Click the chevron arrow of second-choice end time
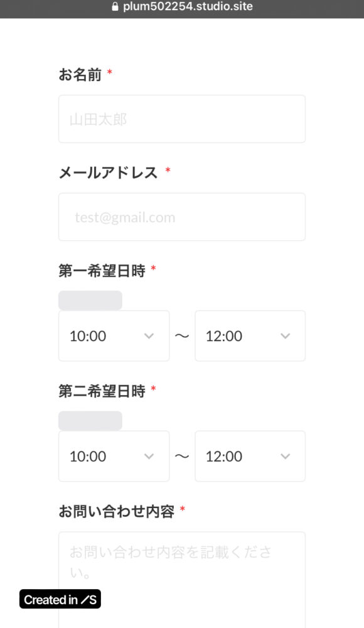The width and height of the screenshot is (364, 628). coord(285,456)
